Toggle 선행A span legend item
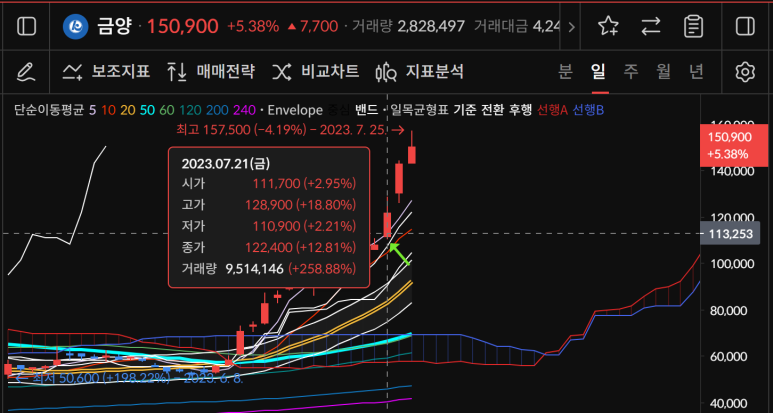The image size is (773, 413). coord(552,110)
